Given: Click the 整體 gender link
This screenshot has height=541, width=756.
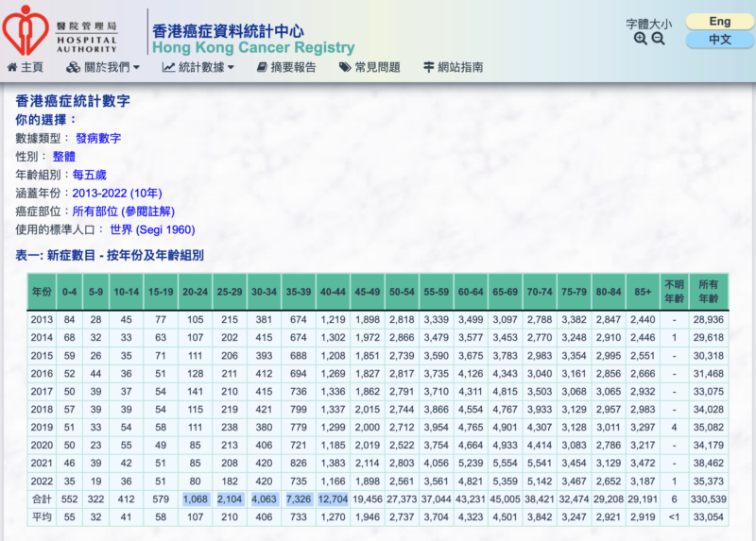Looking at the screenshot, I should click(63, 157).
